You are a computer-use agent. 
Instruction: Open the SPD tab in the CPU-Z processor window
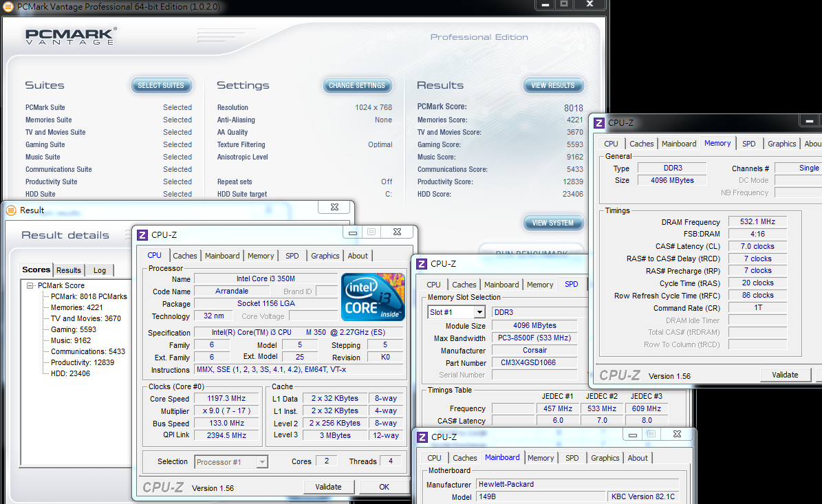point(292,256)
